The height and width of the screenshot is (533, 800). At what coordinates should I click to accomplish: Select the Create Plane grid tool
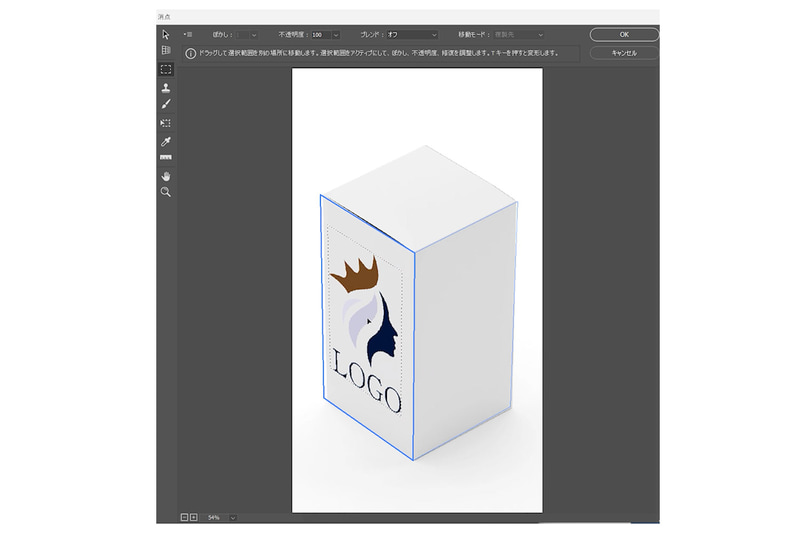pos(166,50)
